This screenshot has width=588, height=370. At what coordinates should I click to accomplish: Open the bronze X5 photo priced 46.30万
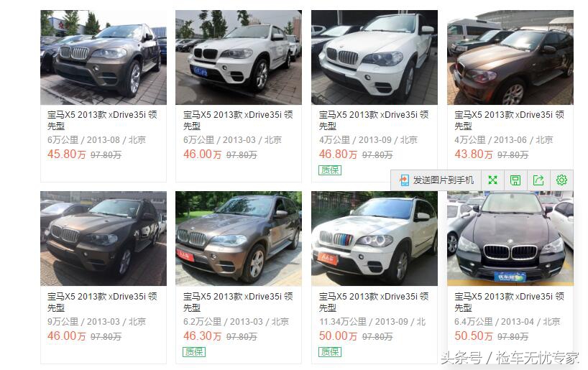(239, 239)
